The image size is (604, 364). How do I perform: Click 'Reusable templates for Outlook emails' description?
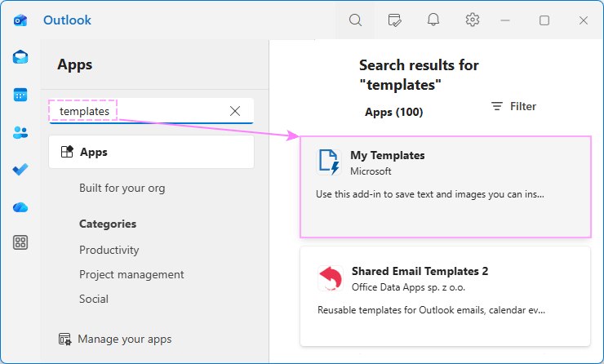pos(431,310)
